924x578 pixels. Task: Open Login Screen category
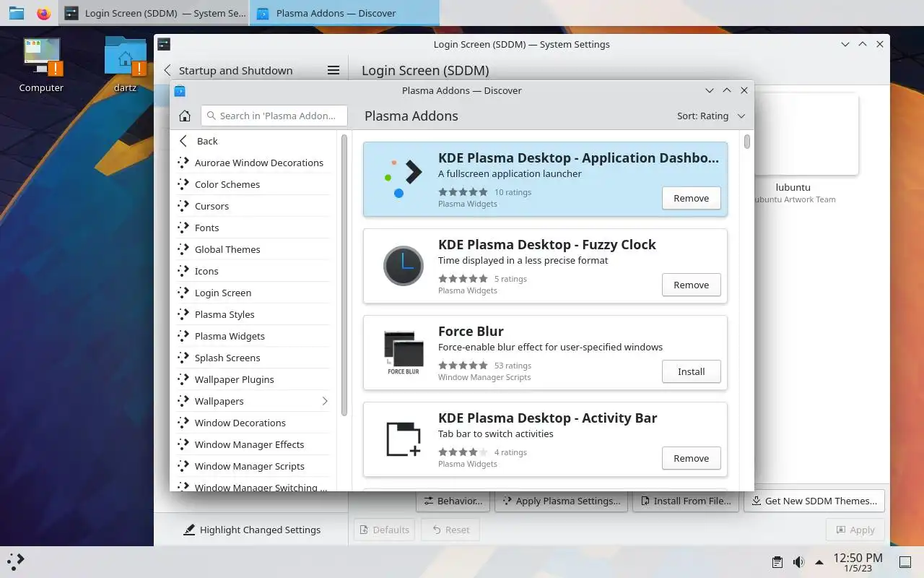click(253, 293)
